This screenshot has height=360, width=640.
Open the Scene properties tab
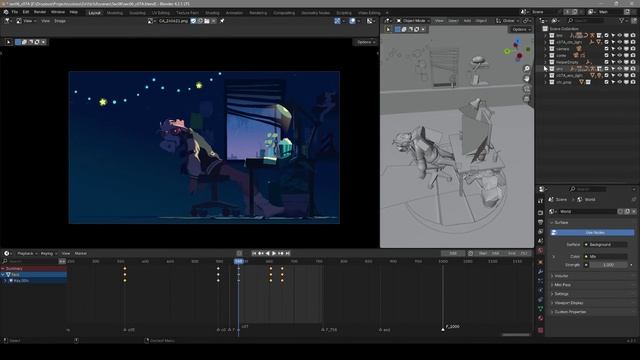(x=540, y=241)
